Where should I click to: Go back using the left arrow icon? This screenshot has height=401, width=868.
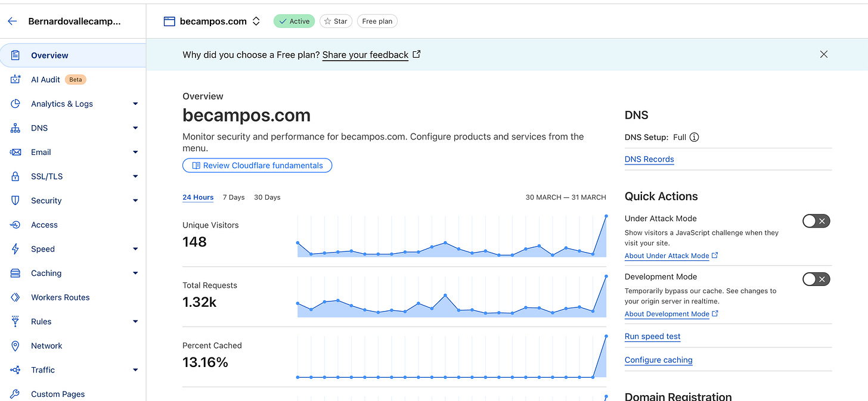13,21
